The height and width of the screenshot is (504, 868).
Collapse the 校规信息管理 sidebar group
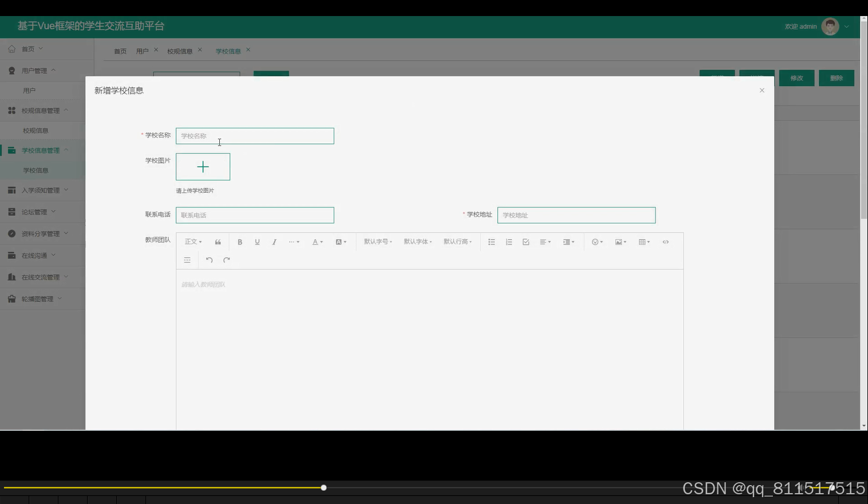click(x=65, y=110)
